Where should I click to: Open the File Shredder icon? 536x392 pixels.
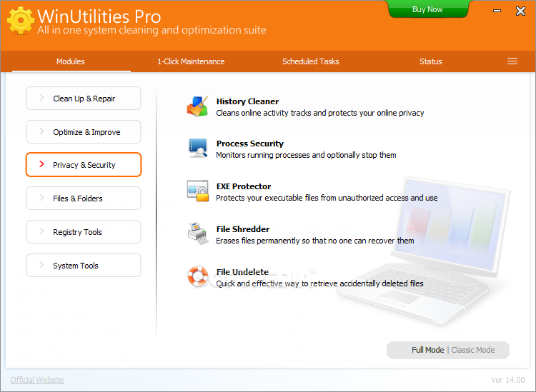click(x=197, y=233)
